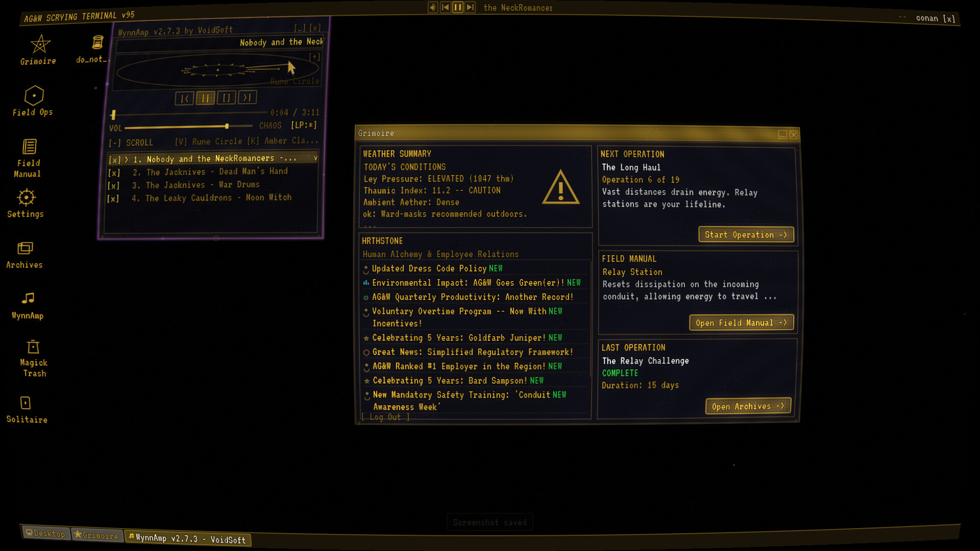The height and width of the screenshot is (551, 980).
Task: Click the Open Field Manual button
Action: [x=742, y=322]
